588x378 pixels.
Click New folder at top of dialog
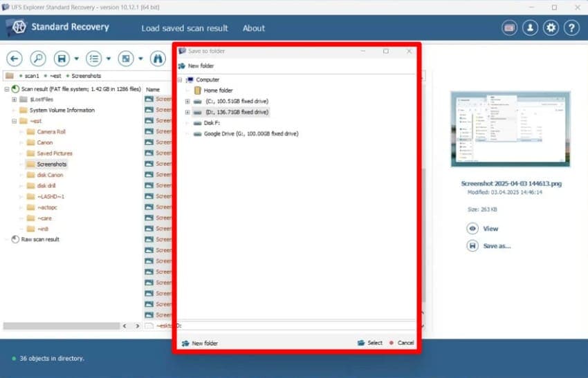tap(196, 66)
